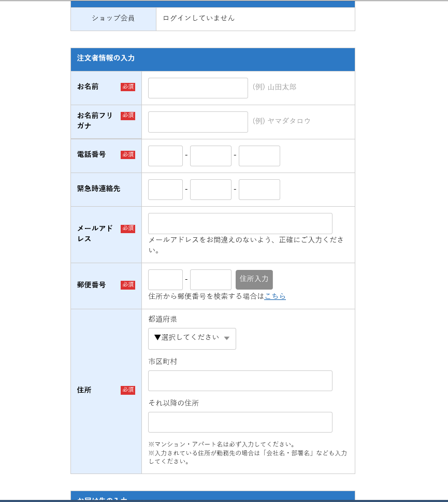Click the first 緊急時連絡先 input box
Screen dimensions: 448x502
coord(165,189)
